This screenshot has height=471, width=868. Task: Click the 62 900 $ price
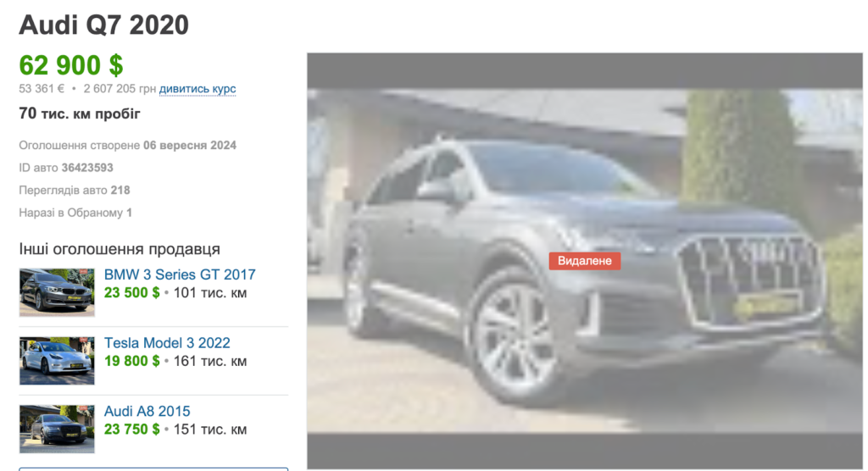point(71,64)
